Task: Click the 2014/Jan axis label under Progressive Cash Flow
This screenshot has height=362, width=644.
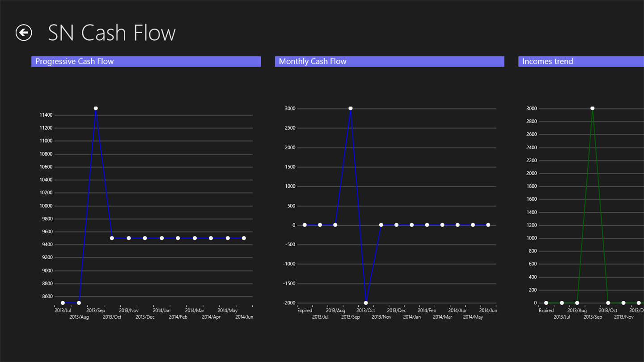Action: 161,311
